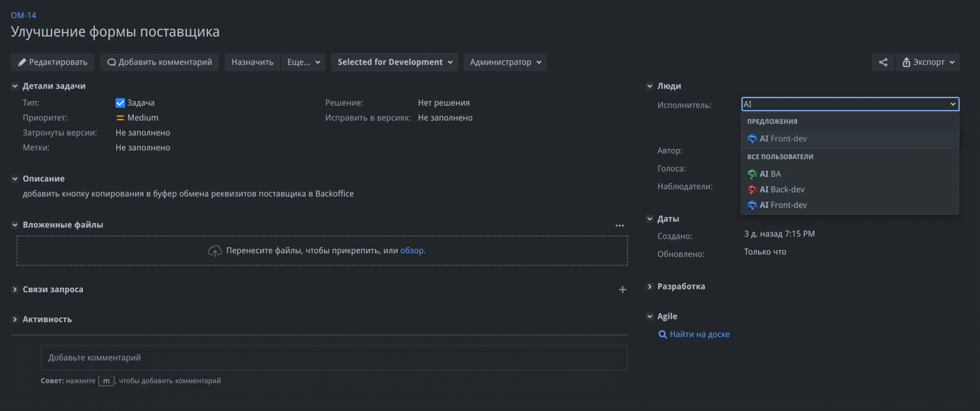Click Не заполнено next to Метки

click(143, 148)
